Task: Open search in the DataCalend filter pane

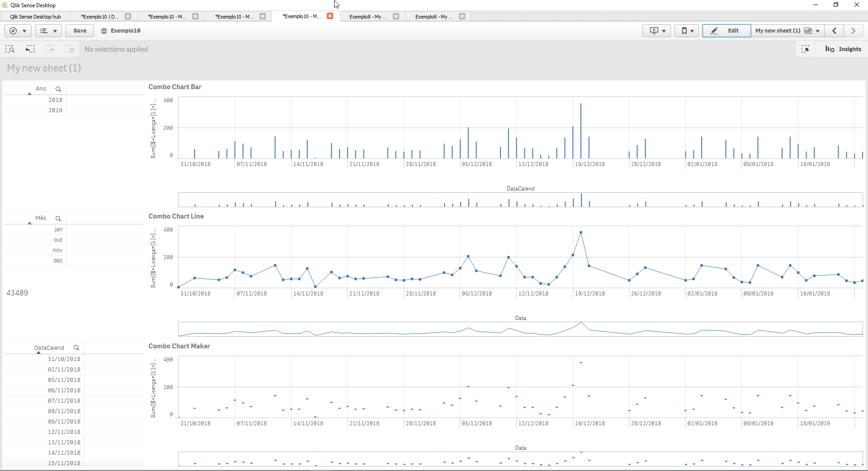Action: click(x=76, y=347)
